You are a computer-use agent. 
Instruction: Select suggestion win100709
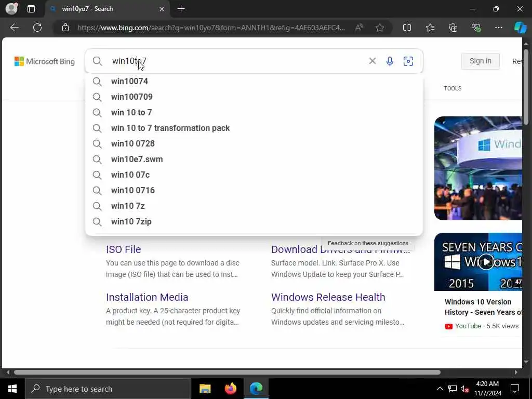254,97
